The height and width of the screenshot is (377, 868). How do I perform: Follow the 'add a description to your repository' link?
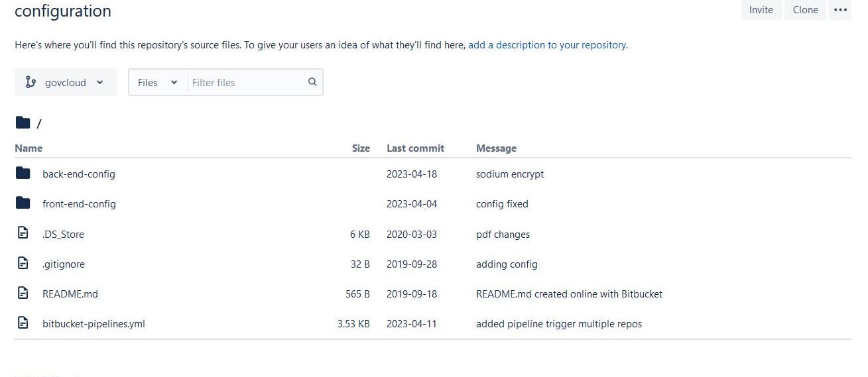[x=547, y=45]
